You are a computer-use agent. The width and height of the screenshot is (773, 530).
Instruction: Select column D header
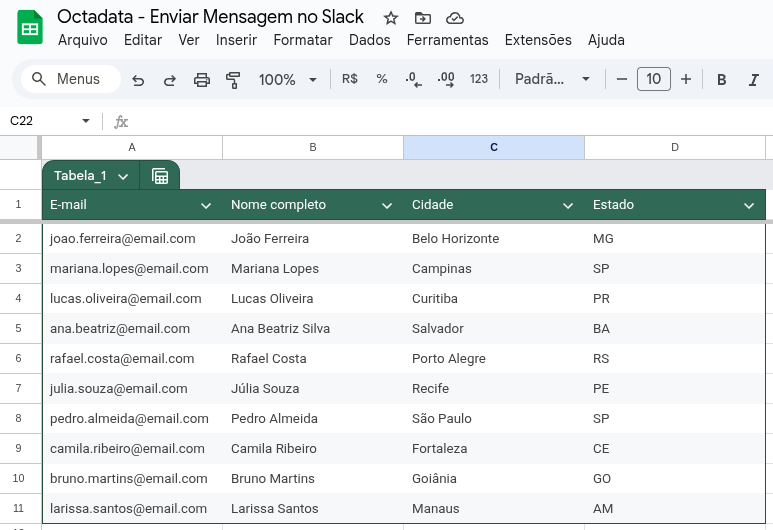tap(674, 147)
